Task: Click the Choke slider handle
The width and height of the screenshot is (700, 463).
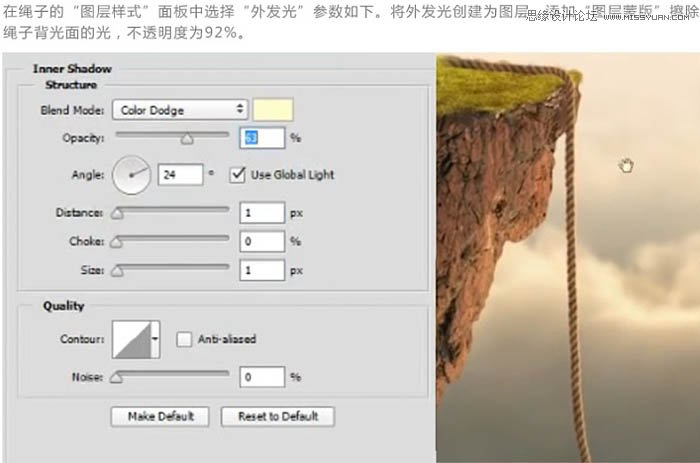Action: pyautogui.click(x=117, y=242)
